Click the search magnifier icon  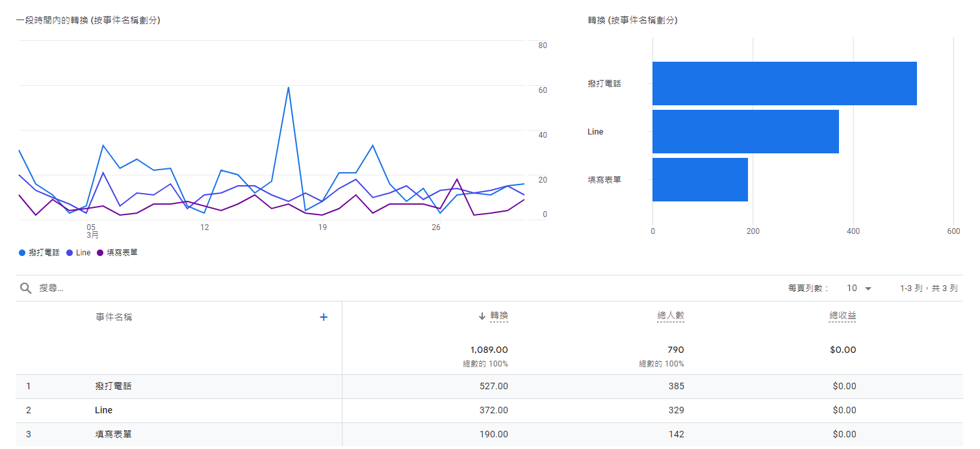(x=26, y=289)
